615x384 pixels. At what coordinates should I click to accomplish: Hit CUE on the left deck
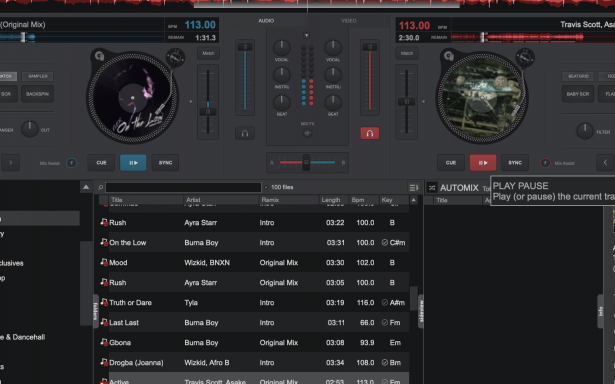click(101, 163)
